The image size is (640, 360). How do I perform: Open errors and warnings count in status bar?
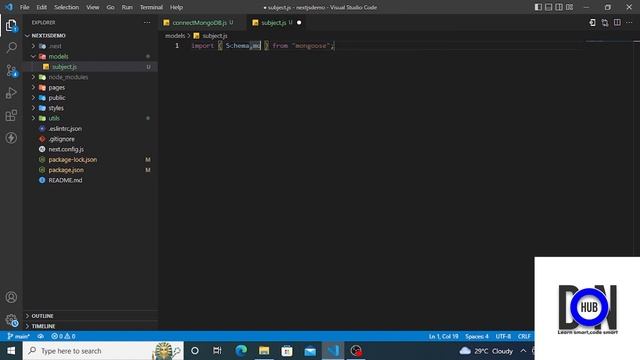click(63, 336)
